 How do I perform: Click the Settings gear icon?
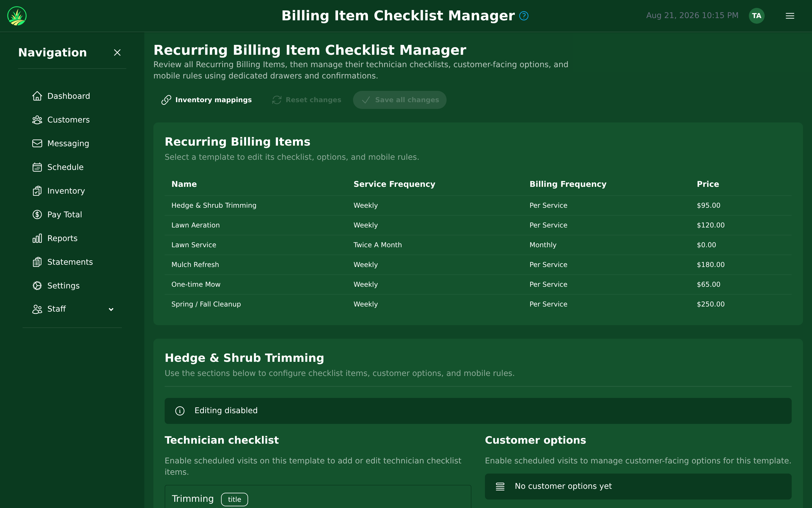coord(37,286)
